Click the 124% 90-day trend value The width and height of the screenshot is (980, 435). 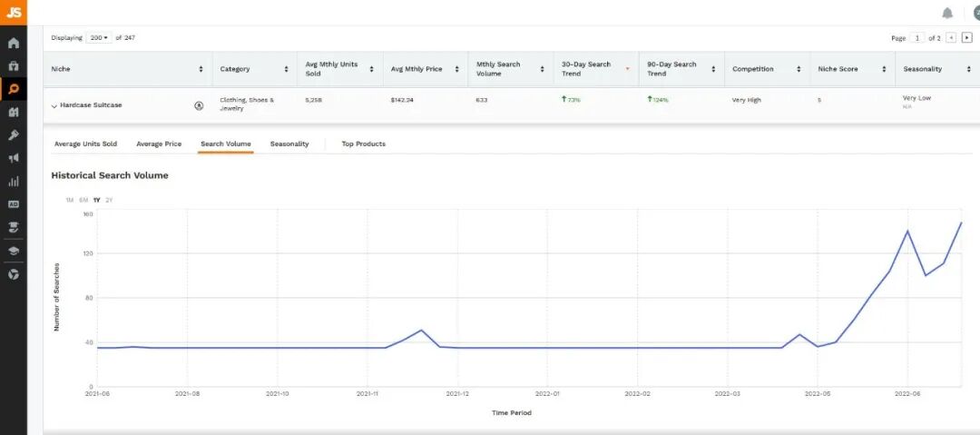658,100
